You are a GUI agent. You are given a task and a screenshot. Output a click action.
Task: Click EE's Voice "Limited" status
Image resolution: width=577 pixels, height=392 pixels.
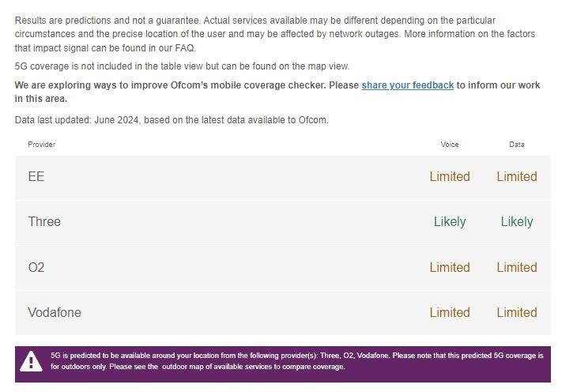pyautogui.click(x=450, y=177)
